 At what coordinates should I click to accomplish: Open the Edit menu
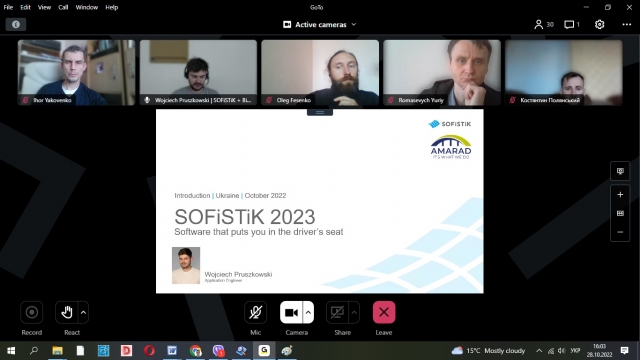click(25, 7)
